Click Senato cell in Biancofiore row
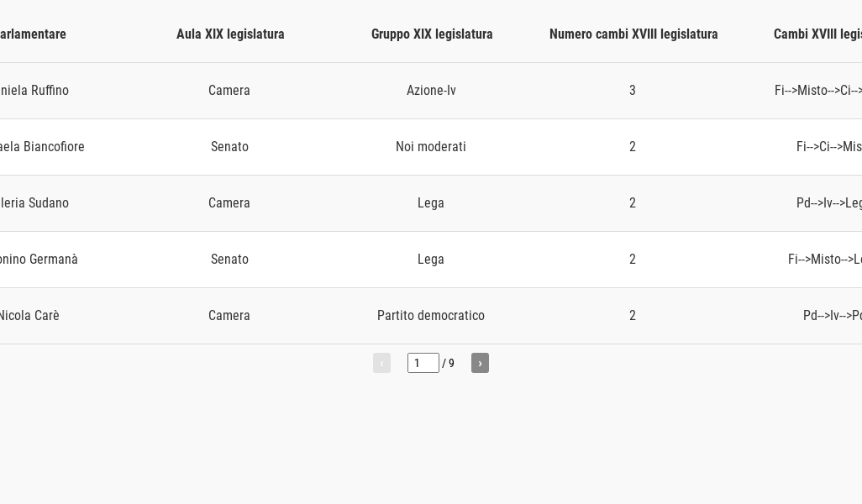Viewport: 862px width, 504px height. [x=229, y=147]
